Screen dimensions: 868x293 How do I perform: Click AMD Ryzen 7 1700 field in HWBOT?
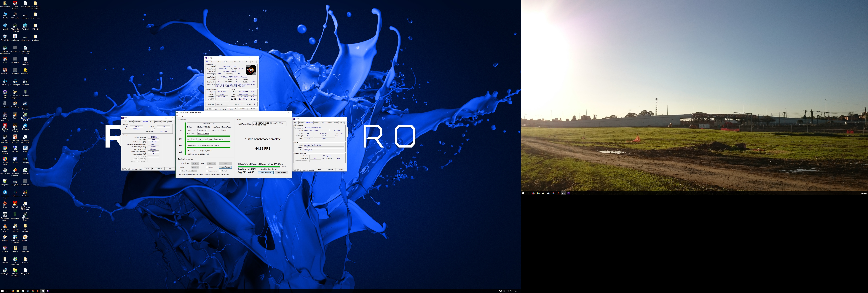[209, 124]
